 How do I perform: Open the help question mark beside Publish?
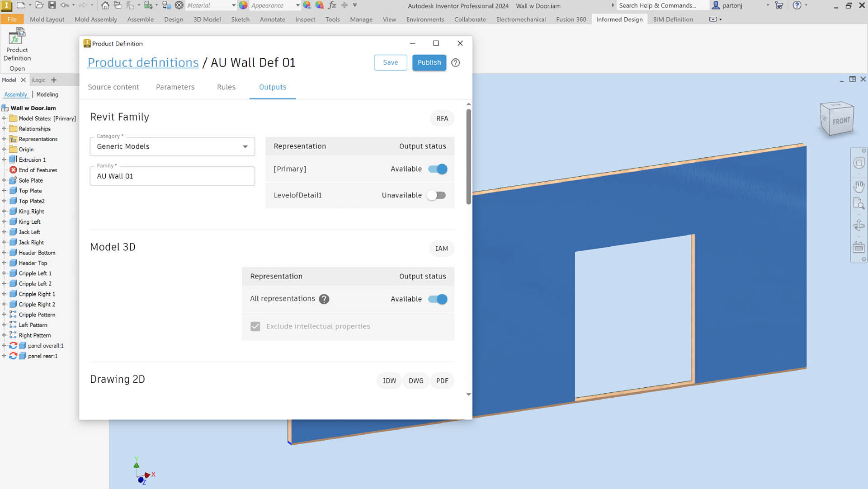pos(455,63)
